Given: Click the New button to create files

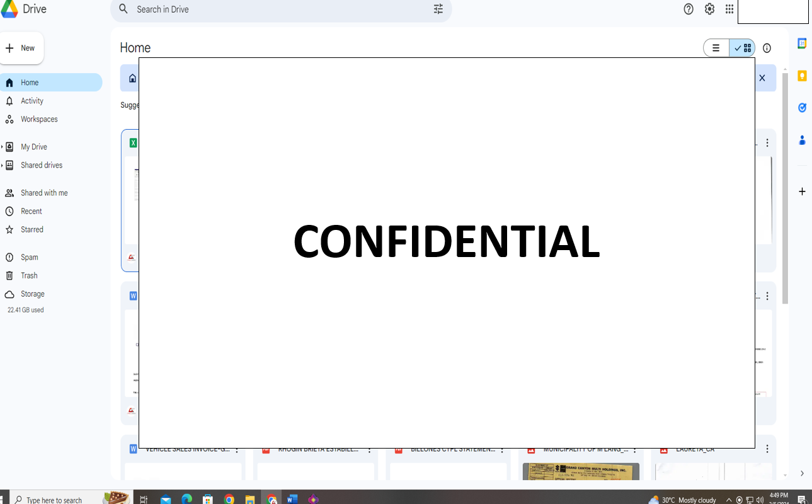Looking at the screenshot, I should pos(22,47).
